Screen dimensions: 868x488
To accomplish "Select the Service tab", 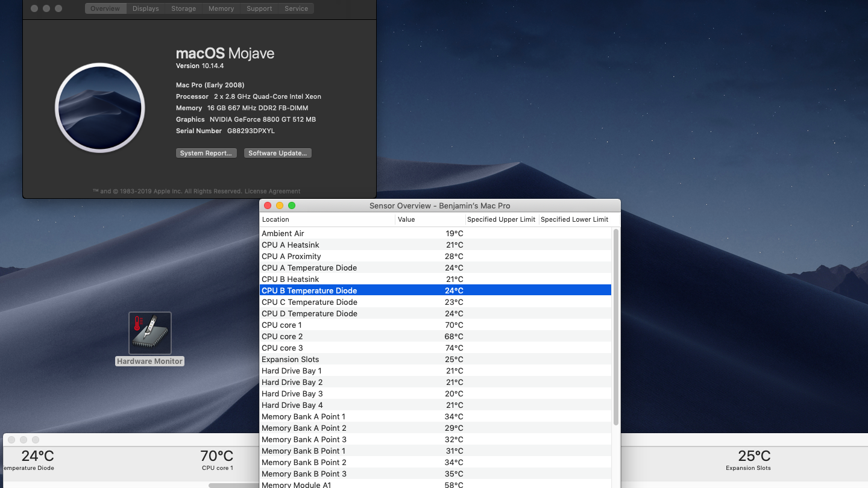I will click(297, 8).
